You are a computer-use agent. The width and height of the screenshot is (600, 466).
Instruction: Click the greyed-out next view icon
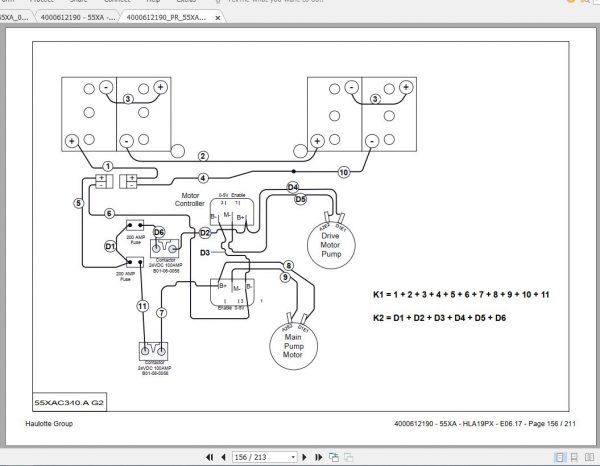348,457
